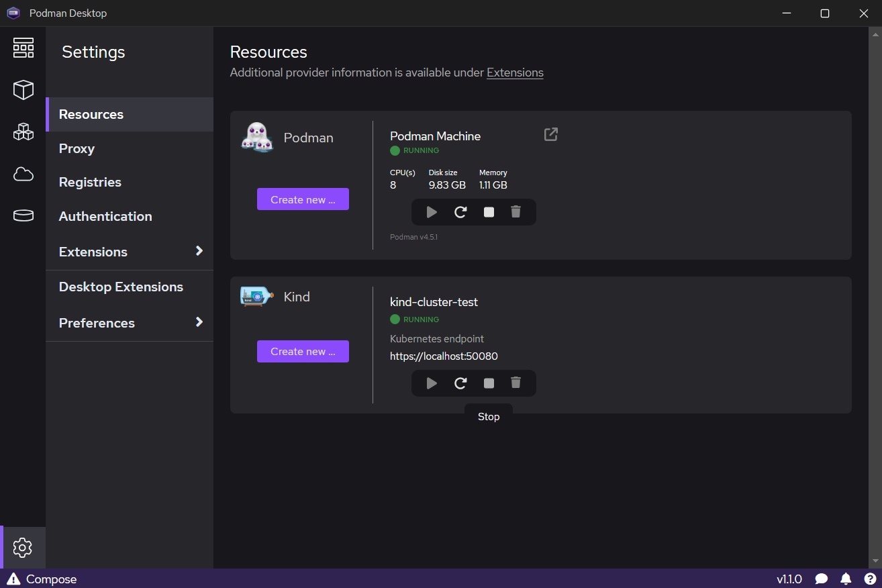Expand the Extensions settings section
Screen dimensions: 882x588
click(199, 251)
